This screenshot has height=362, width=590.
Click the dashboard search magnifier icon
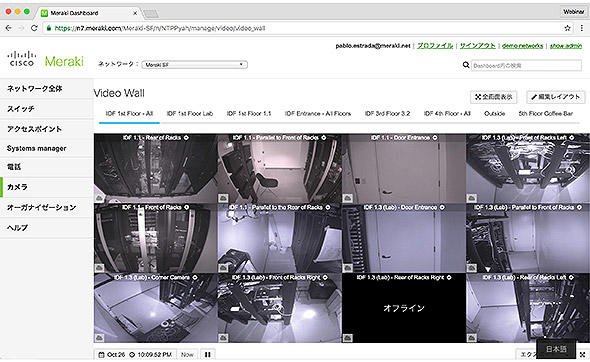(466, 65)
